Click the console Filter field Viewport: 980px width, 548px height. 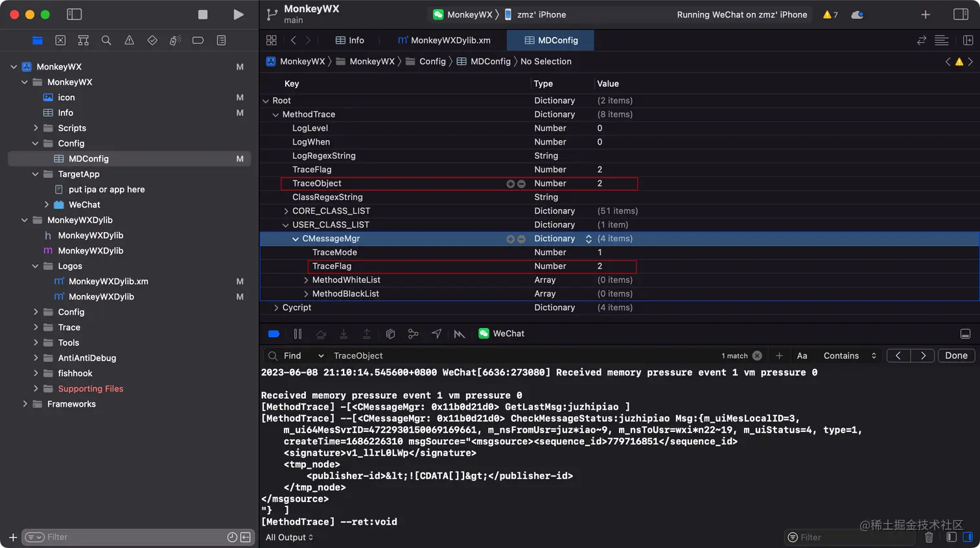click(849, 537)
